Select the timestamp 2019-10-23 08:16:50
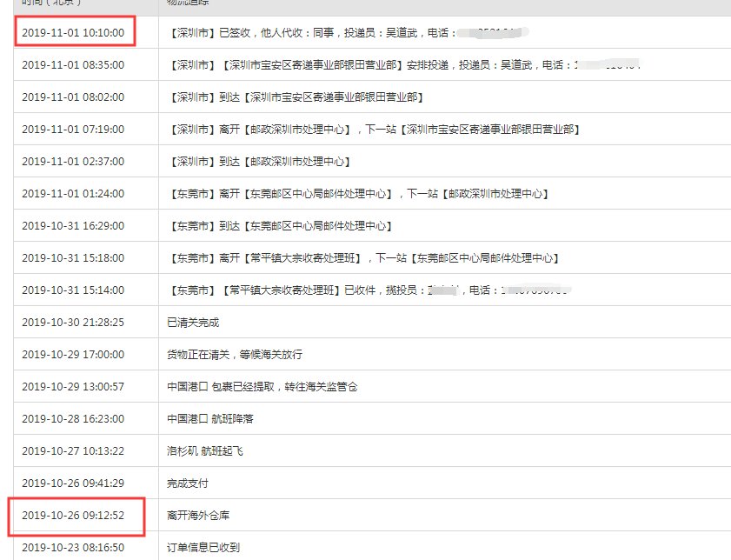Viewport: 731px width, 560px height. tap(73, 548)
